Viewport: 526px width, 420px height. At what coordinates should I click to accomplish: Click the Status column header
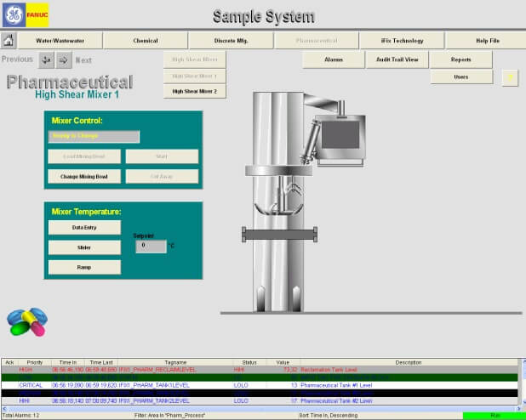coord(249,362)
